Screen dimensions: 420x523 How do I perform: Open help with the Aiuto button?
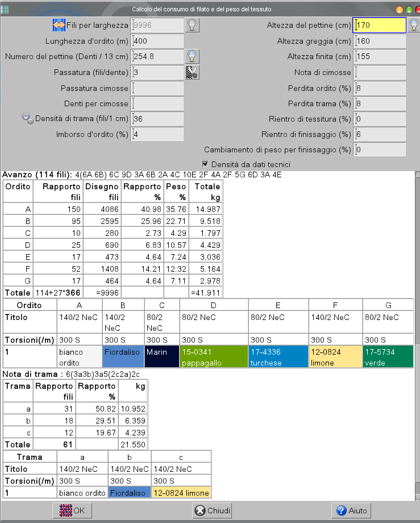351,510
